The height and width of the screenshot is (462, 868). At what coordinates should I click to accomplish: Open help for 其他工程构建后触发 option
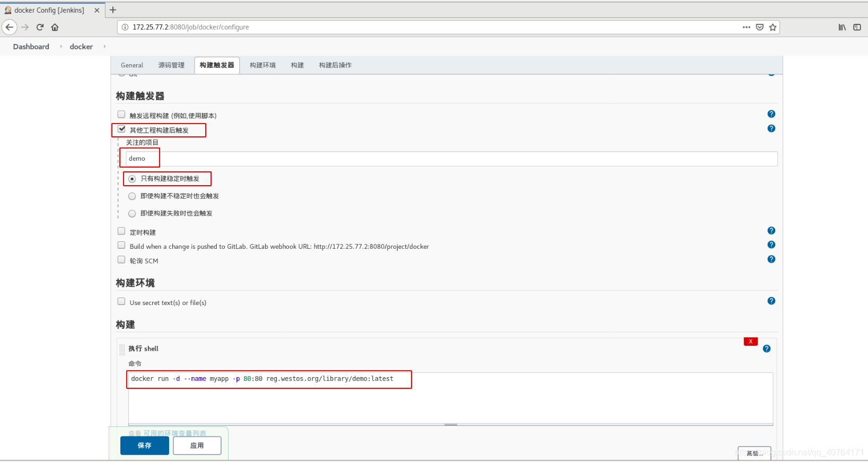[x=771, y=128]
